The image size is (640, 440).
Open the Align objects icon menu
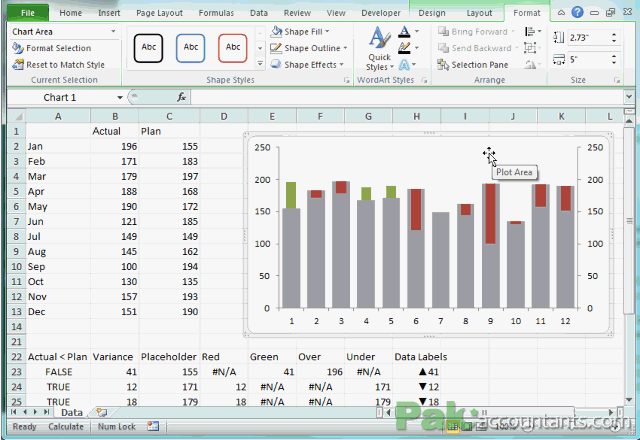pos(533,31)
